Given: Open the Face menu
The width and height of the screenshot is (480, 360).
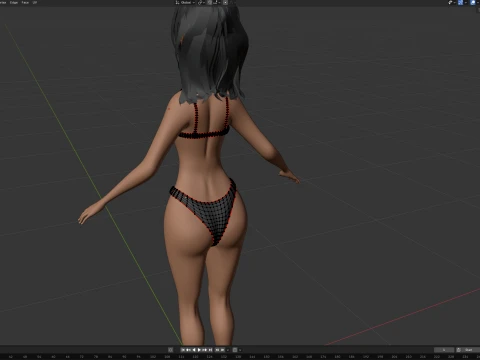Looking at the screenshot, I should pyautogui.click(x=25, y=2).
